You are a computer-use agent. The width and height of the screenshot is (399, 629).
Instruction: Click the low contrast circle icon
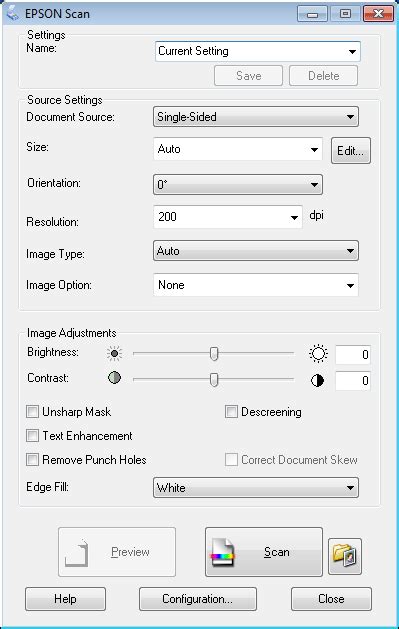(114, 378)
